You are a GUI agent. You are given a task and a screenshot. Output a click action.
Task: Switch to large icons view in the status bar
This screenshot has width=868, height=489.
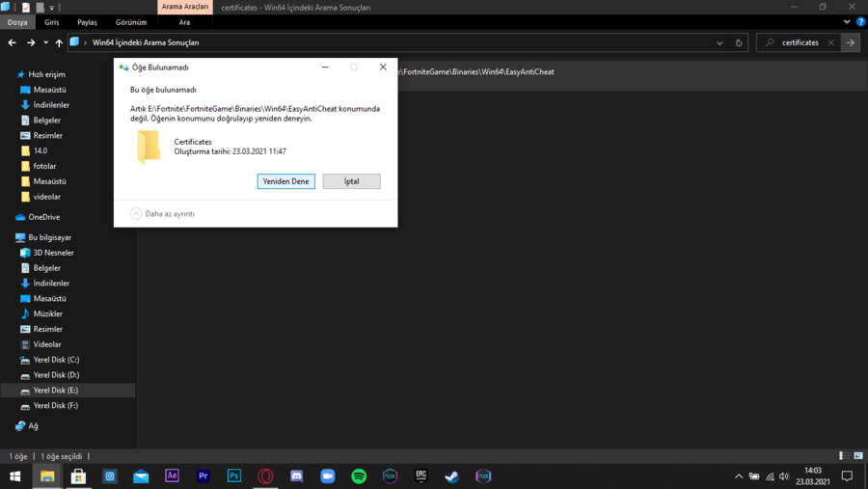858,456
